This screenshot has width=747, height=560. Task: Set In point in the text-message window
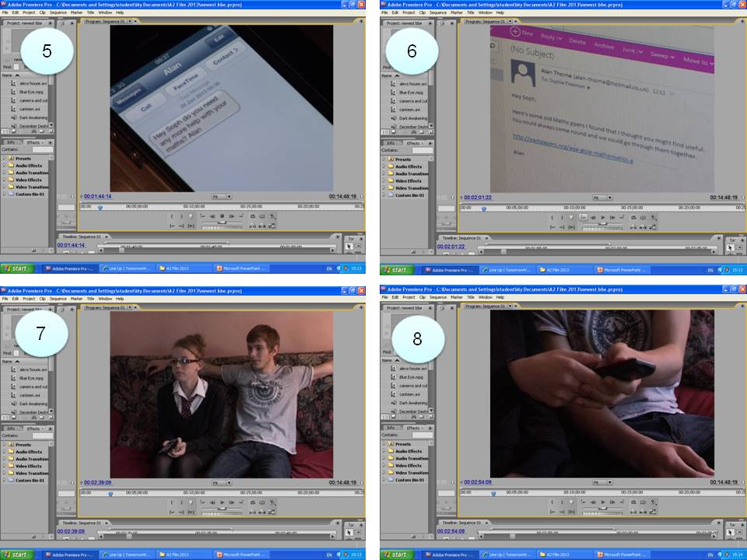tap(171, 216)
